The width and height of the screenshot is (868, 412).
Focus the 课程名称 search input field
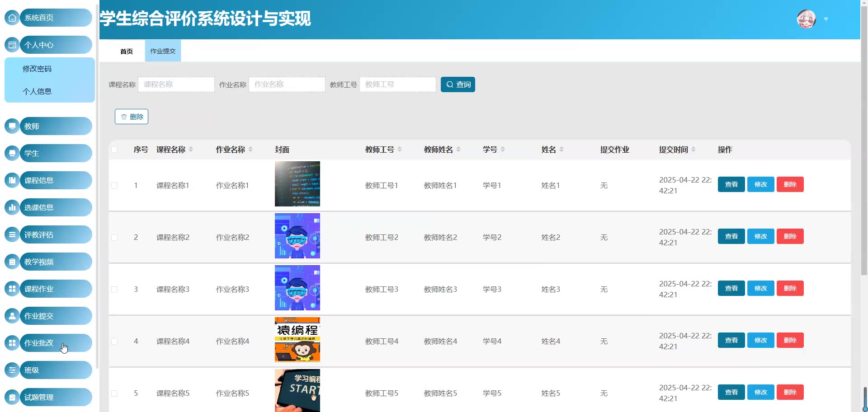point(176,84)
